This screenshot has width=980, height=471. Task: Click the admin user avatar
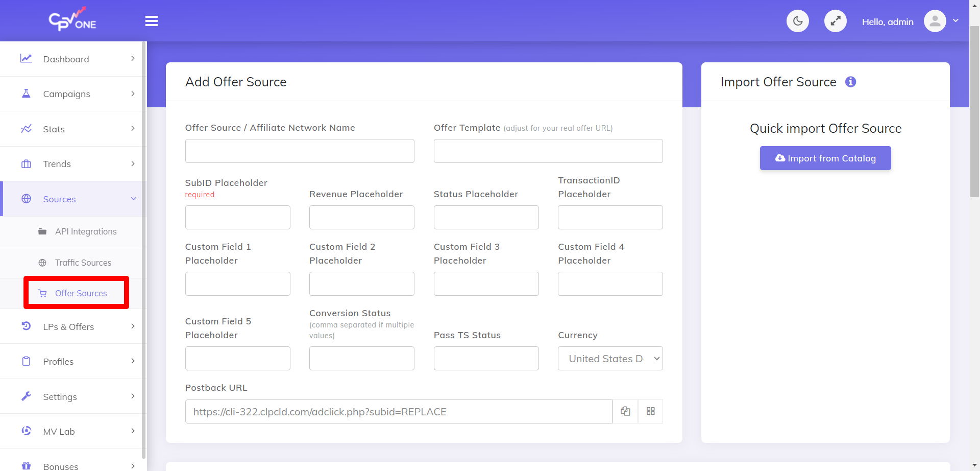point(935,21)
